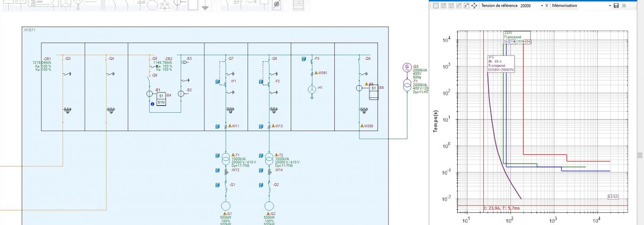
Task: Click the fit-to-view arrows icon in curve toolbar
Action: pyautogui.click(x=474, y=5)
